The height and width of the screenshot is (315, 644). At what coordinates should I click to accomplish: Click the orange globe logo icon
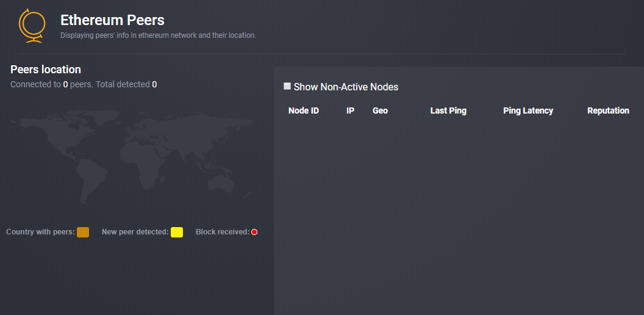[x=32, y=26]
